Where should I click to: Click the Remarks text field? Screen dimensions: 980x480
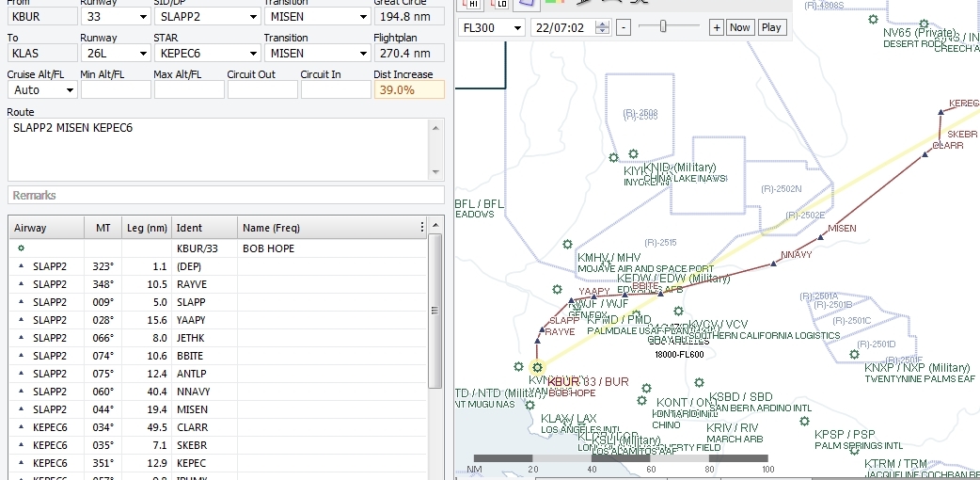[226, 195]
